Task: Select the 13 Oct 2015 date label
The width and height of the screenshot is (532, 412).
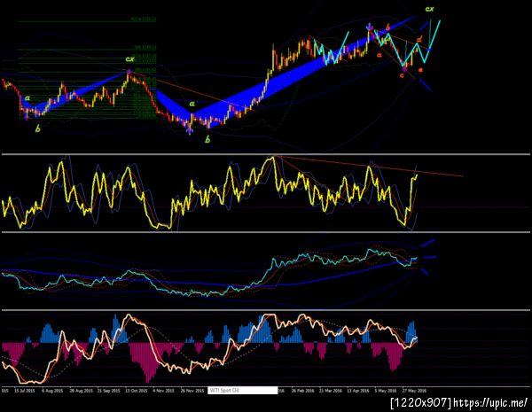Action: tap(136, 391)
